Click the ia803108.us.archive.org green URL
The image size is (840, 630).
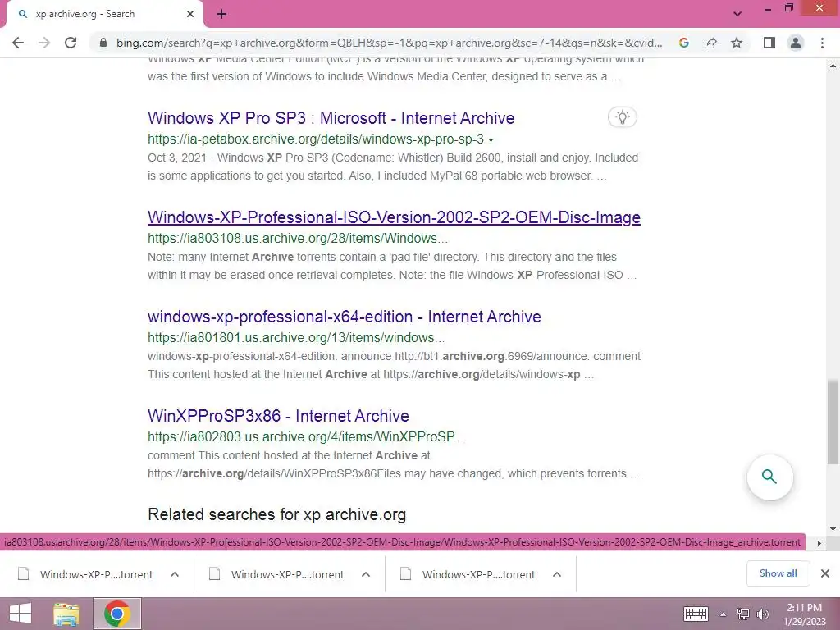click(297, 239)
